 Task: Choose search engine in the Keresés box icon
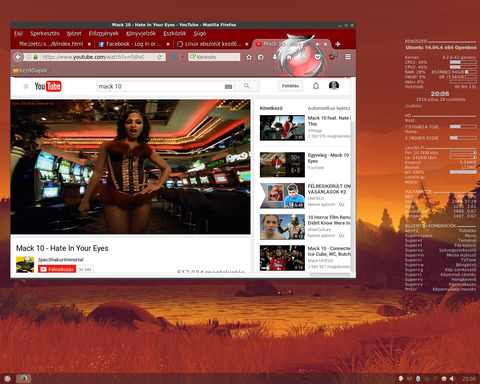[192, 57]
